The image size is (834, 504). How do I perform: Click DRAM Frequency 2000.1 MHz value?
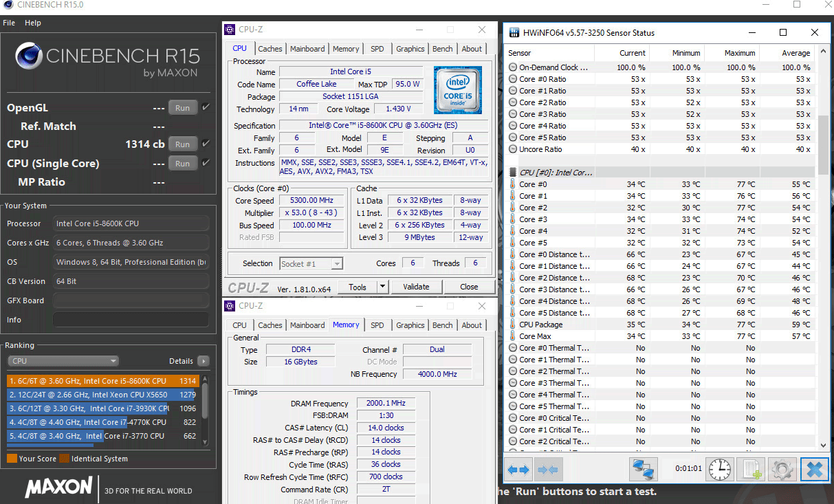click(x=385, y=404)
